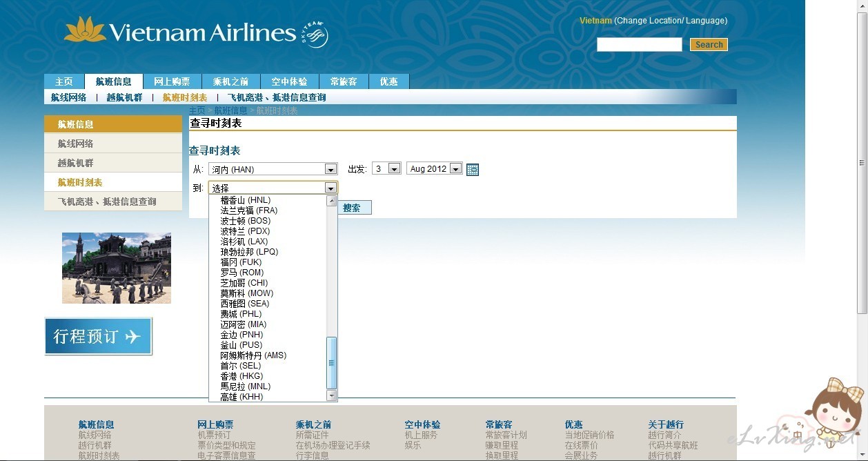868x461 pixels.
Task: Click the page vertical scrollbar thumb
Action: 862,162
